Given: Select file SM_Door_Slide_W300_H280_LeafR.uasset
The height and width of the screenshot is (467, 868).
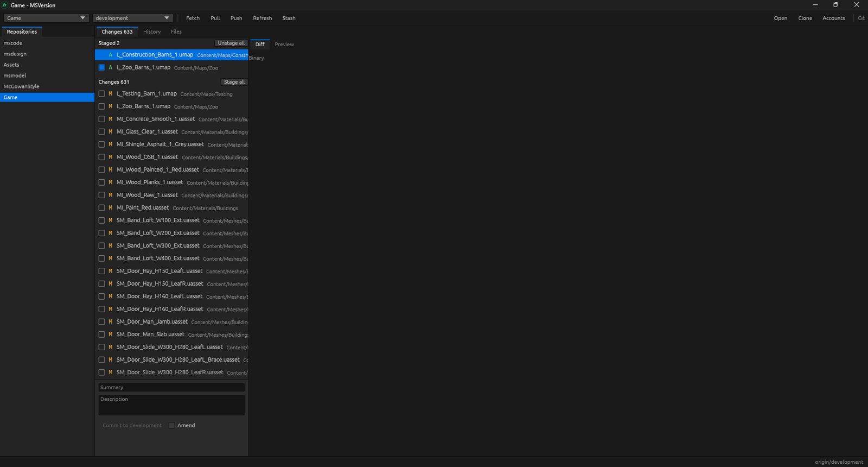Looking at the screenshot, I should (171, 373).
